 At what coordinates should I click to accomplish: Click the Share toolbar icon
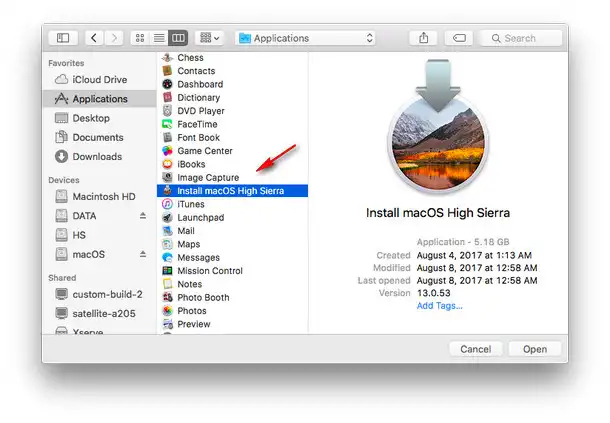pos(424,38)
